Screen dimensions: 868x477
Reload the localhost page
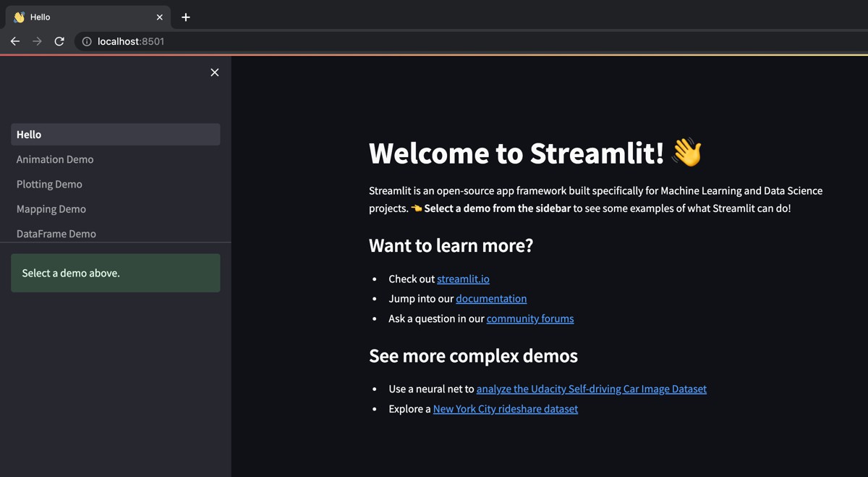coord(59,41)
